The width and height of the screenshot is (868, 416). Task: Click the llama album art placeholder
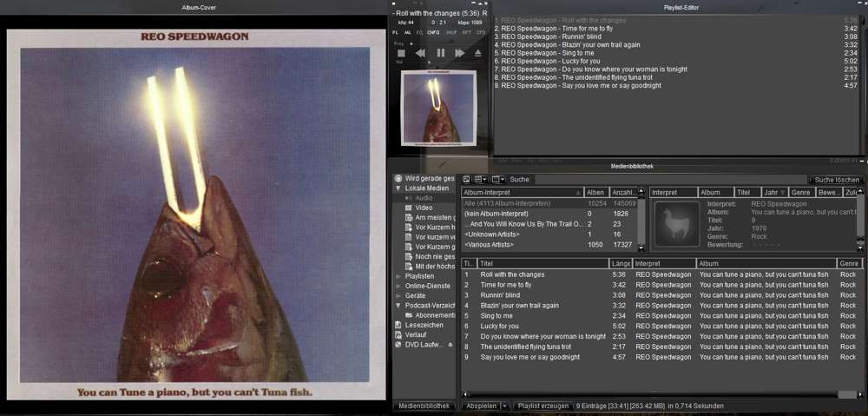pyautogui.click(x=676, y=224)
